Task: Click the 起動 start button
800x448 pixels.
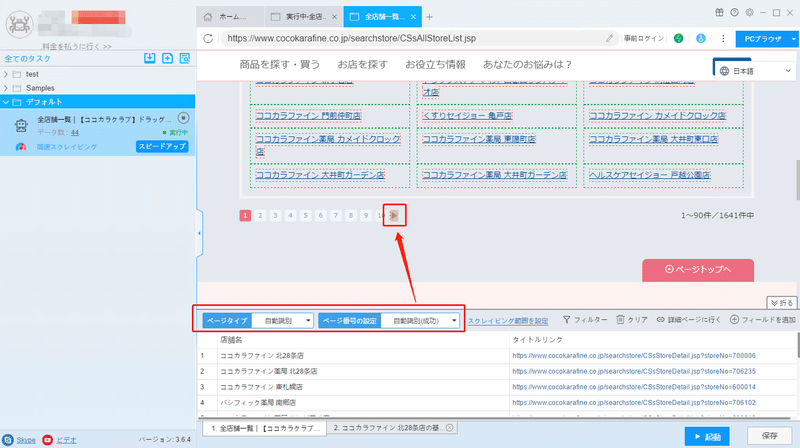Action: click(x=707, y=437)
